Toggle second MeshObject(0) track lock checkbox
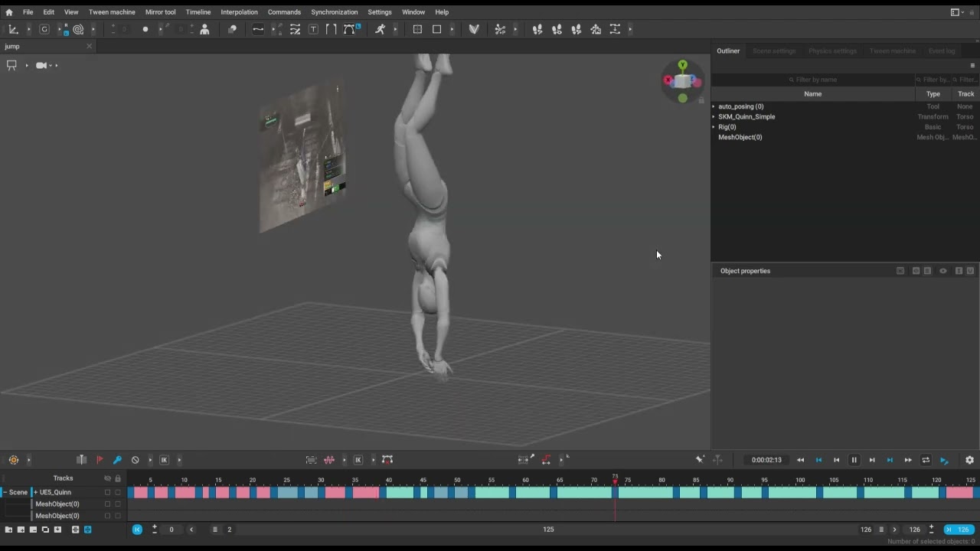The height and width of the screenshot is (551, 980). tap(118, 516)
